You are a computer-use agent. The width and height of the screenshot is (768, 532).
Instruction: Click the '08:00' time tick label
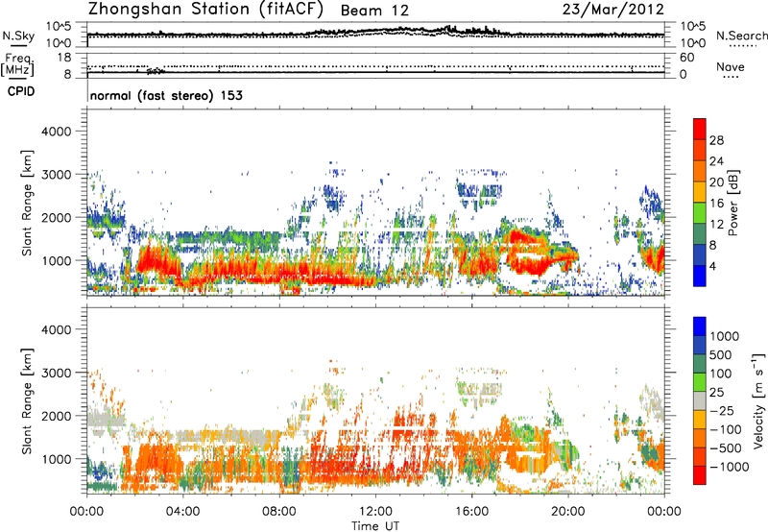tap(279, 512)
